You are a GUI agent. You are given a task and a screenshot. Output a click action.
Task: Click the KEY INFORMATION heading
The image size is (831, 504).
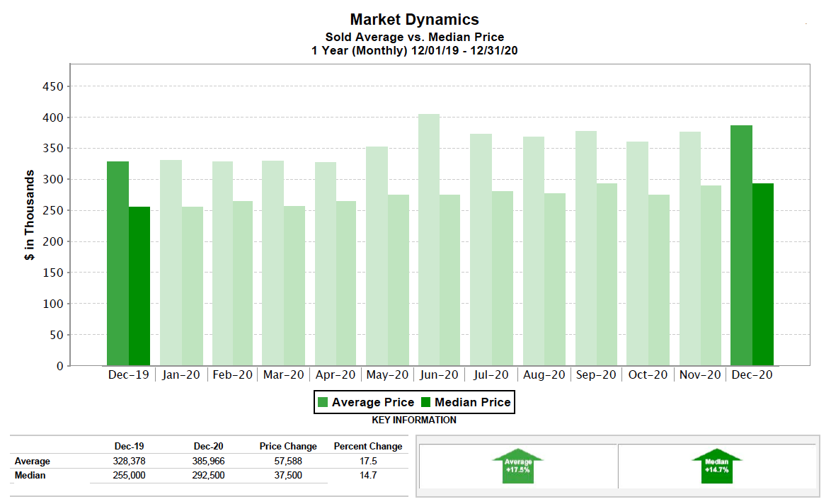pos(414,420)
